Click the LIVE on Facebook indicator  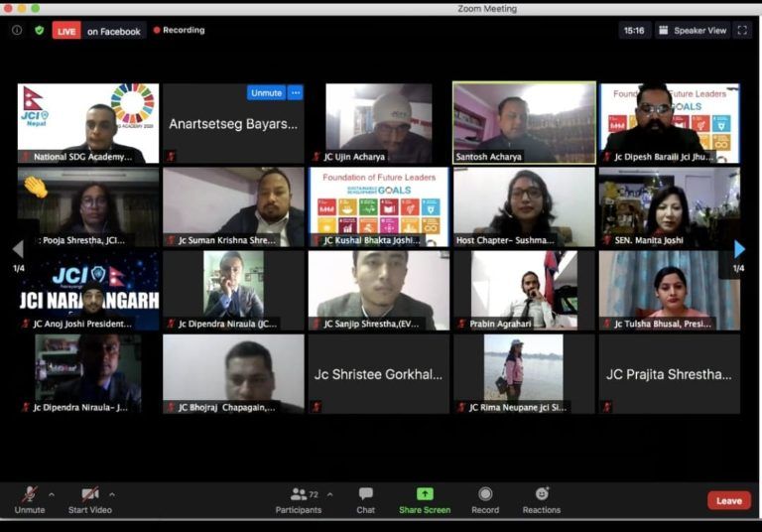(x=98, y=31)
